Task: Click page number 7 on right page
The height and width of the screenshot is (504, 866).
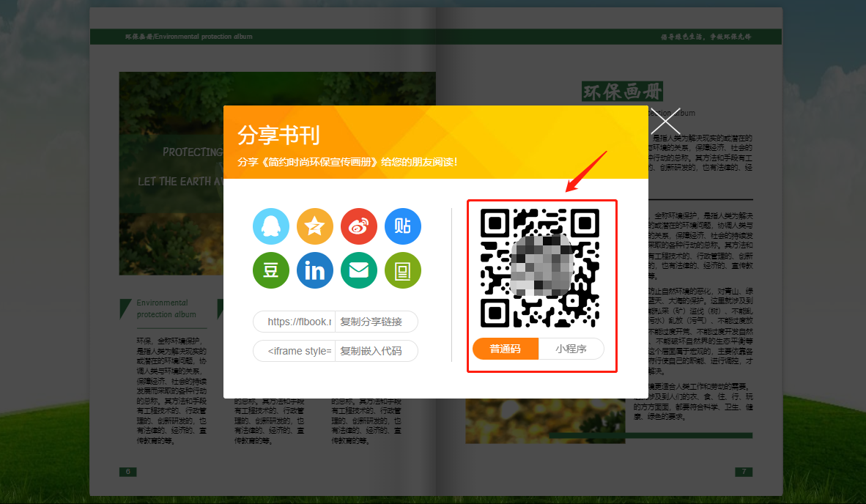Action: click(744, 472)
